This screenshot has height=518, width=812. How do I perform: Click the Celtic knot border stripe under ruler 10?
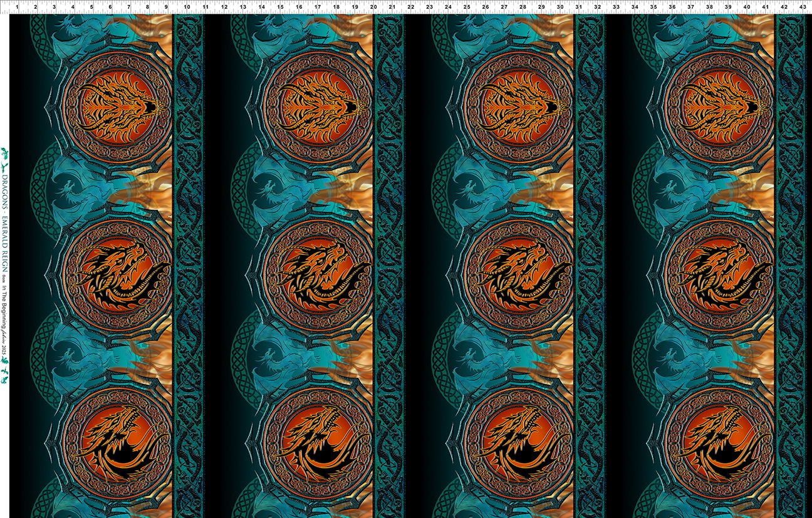[188, 263]
